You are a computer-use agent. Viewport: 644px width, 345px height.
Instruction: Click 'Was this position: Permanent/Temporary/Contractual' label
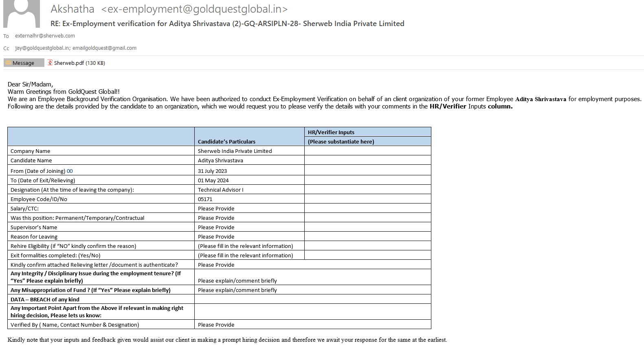click(x=77, y=218)
